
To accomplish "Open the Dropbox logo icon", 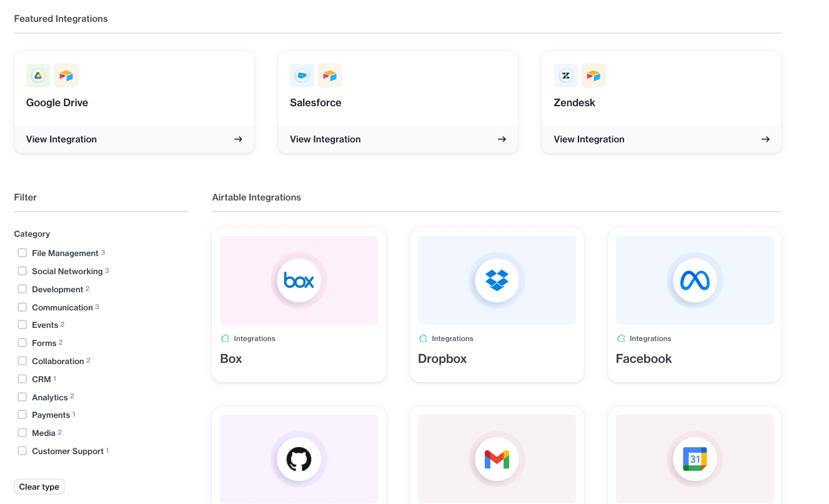I will tap(497, 280).
